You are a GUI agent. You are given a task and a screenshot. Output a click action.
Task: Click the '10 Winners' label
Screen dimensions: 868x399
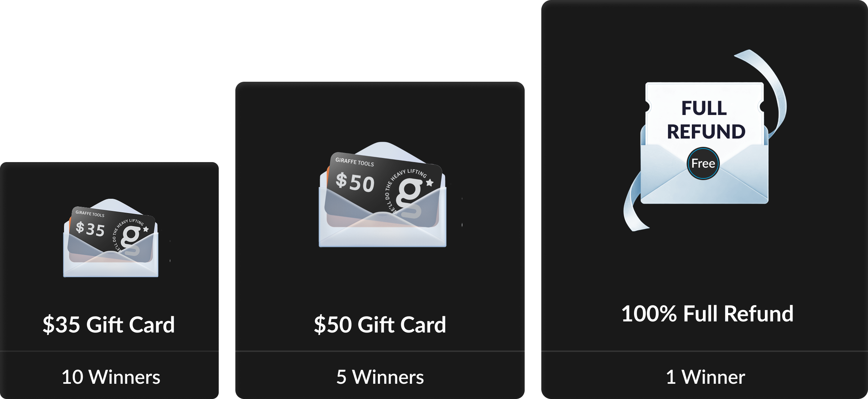pos(111,377)
